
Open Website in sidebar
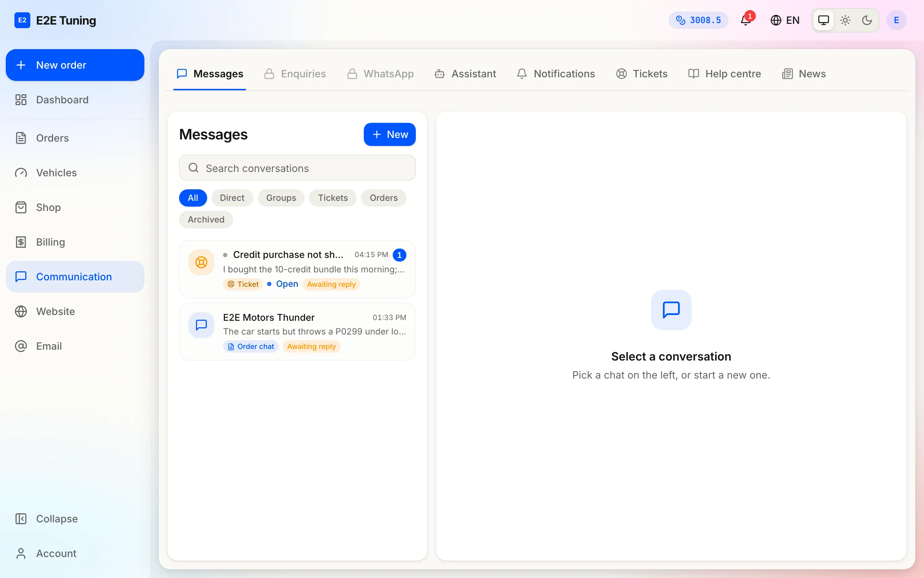pyautogui.click(x=75, y=311)
